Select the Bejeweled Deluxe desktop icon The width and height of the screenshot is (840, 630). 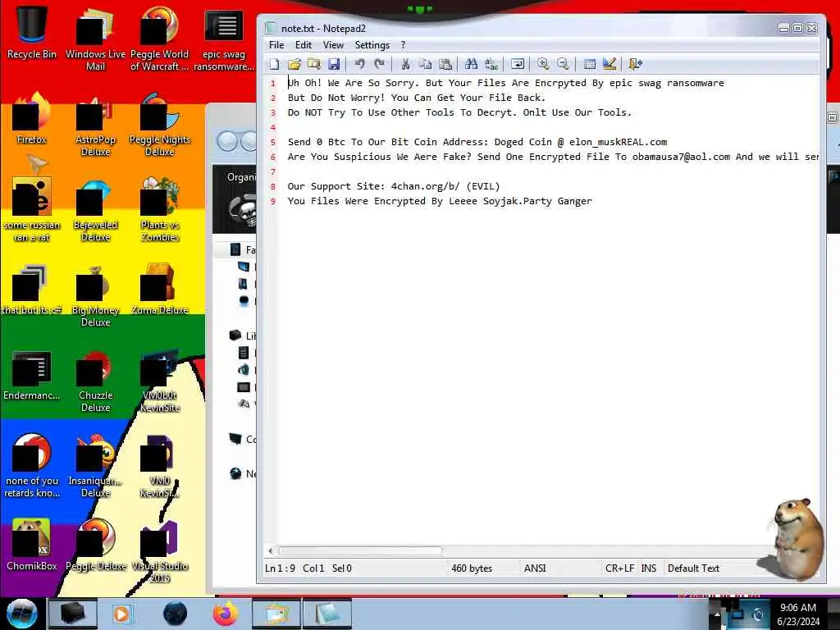95,211
